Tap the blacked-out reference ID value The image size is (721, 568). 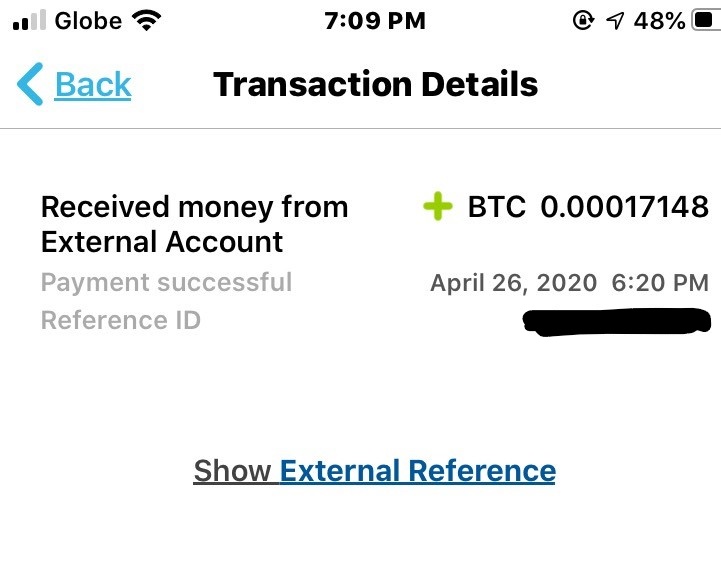pyautogui.click(x=617, y=321)
